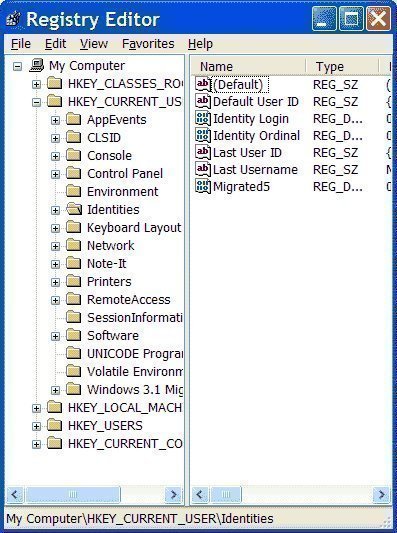Screen dimensions: 397x533
Task: Click the Registry Editor title bar icon
Action: coord(14,19)
